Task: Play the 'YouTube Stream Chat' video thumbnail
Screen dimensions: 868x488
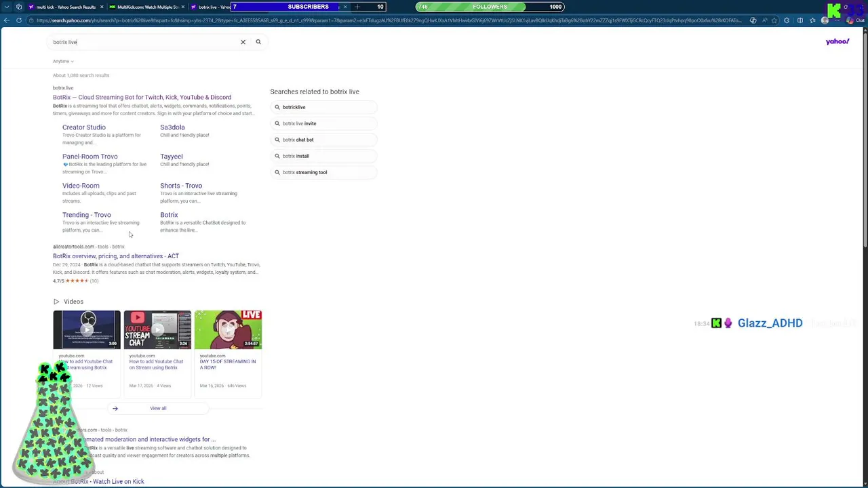Action: click(157, 330)
